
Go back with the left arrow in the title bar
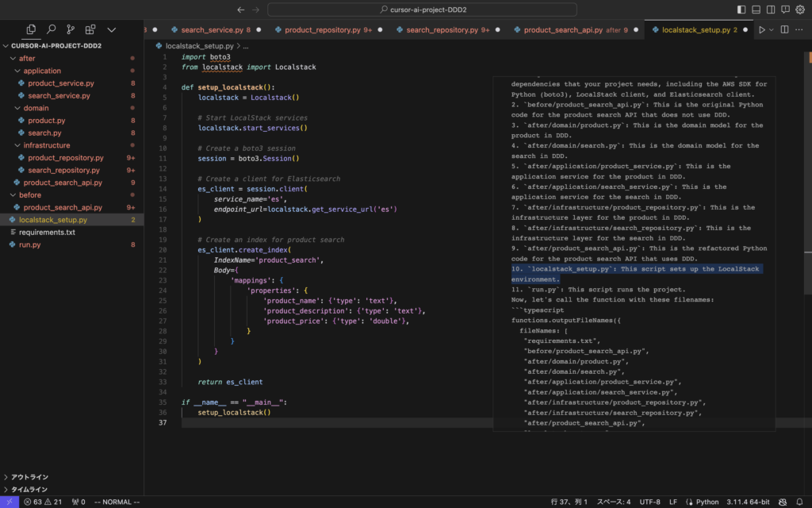tap(241, 10)
